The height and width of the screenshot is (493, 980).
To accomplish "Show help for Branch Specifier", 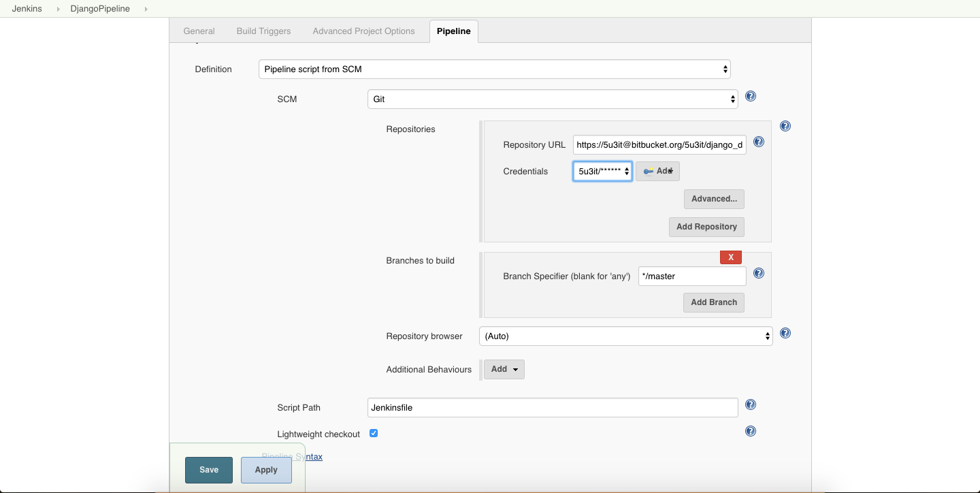I will point(759,274).
